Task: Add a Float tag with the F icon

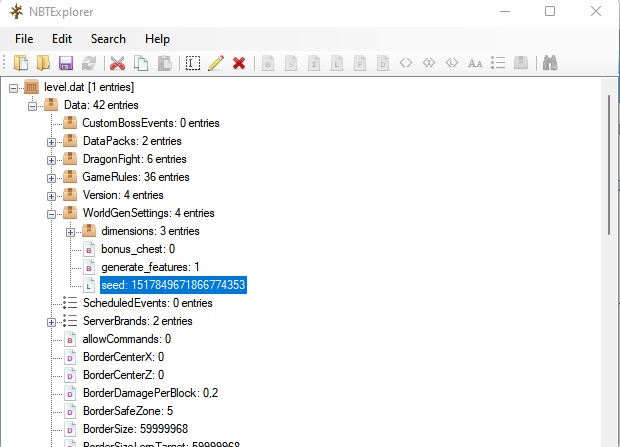Action: [x=359, y=63]
